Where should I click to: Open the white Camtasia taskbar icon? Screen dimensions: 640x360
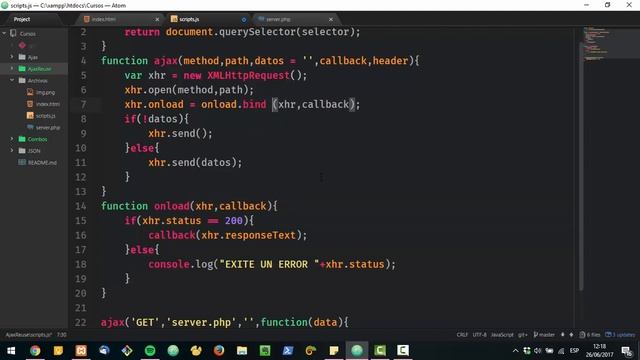402,351
